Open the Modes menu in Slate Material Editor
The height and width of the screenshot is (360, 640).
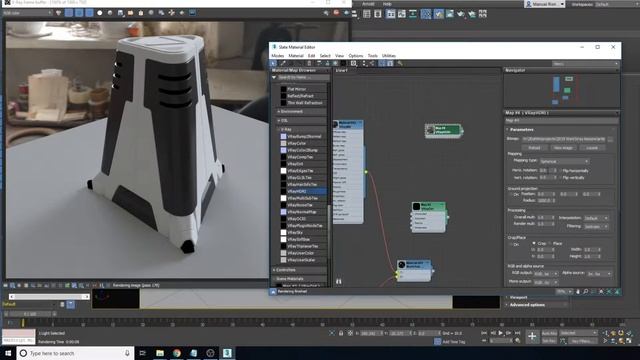[x=278, y=56]
